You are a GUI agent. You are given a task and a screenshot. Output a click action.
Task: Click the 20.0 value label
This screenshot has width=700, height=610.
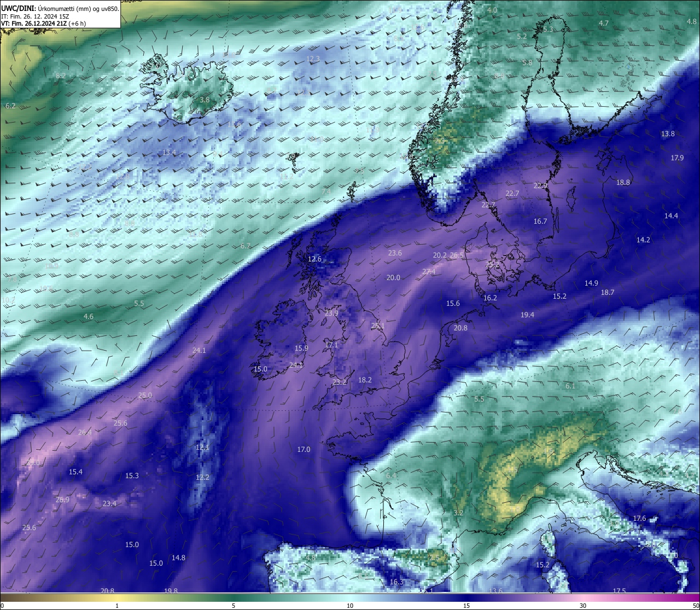click(393, 278)
